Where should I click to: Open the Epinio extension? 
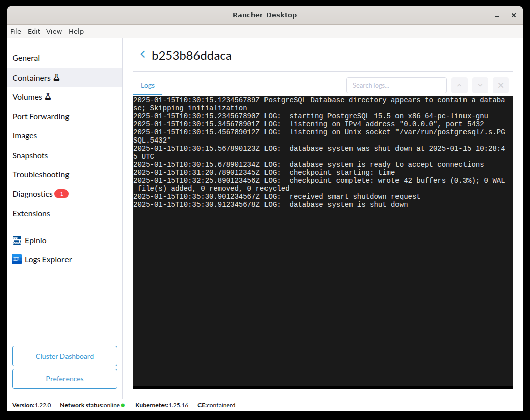35,240
